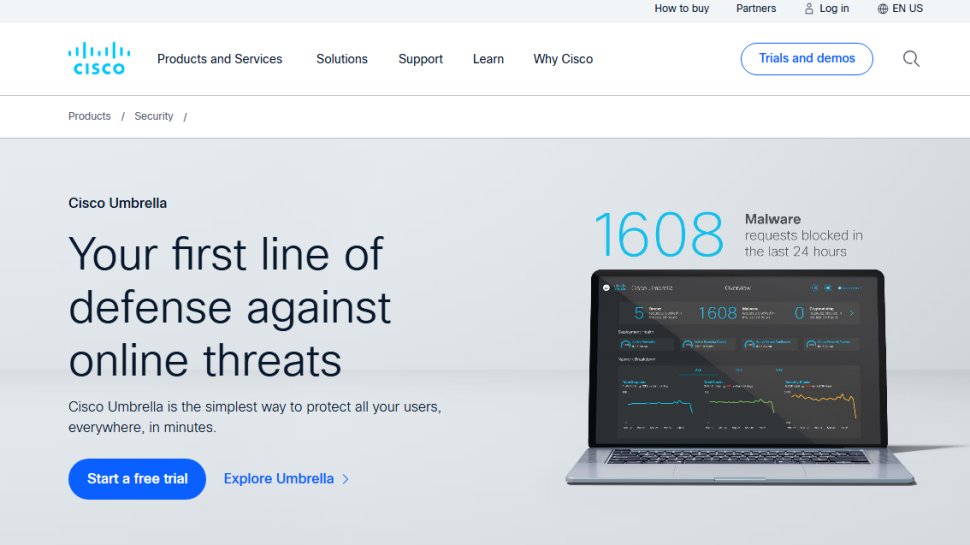
Task: Go to Security breadcrumb
Action: [153, 116]
